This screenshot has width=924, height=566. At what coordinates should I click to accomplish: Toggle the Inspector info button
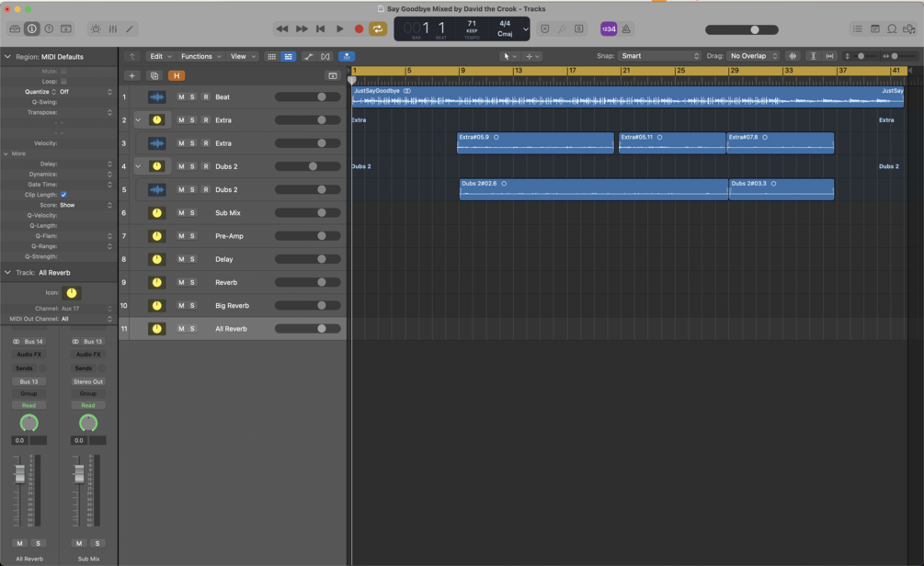[x=32, y=28]
